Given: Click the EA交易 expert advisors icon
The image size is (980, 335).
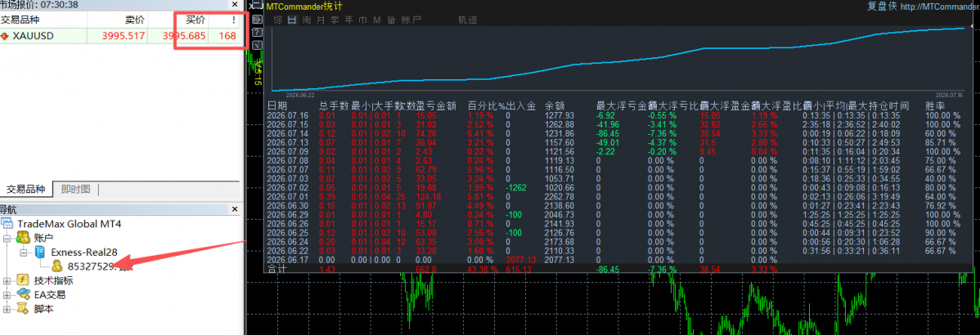Looking at the screenshot, I should click(24, 294).
